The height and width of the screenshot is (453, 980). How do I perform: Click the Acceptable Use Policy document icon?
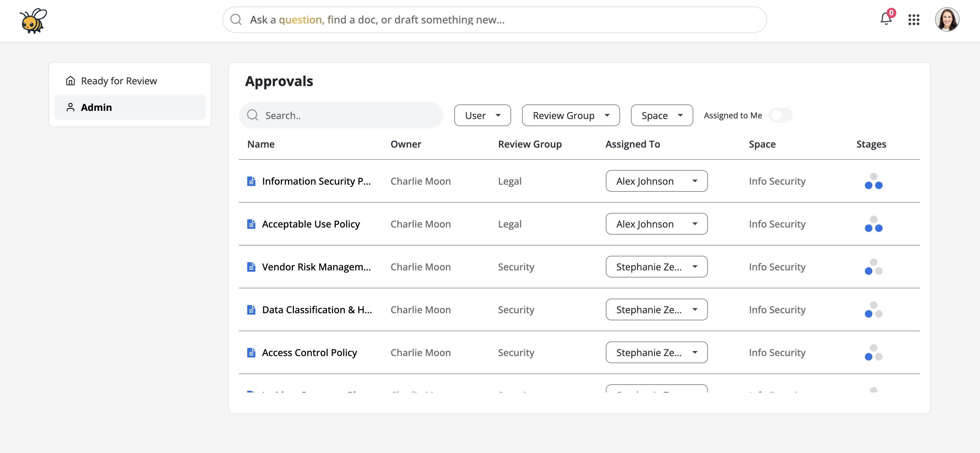[251, 224]
